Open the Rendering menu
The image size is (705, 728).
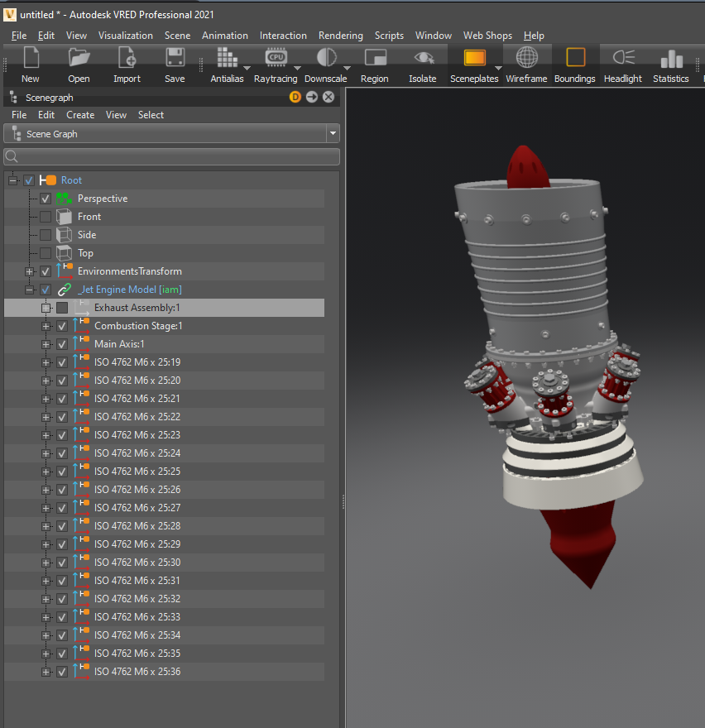pos(340,36)
